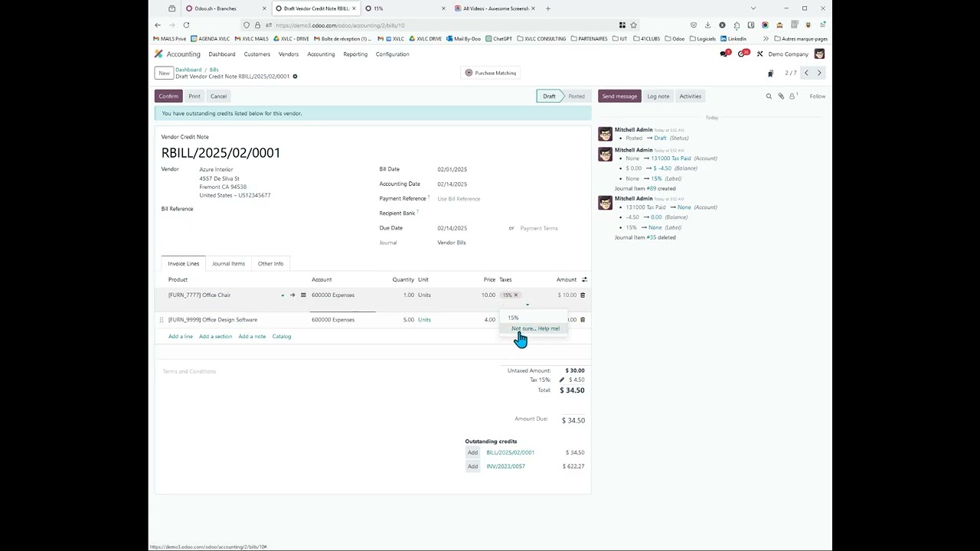Select the Invoice Lines tab

pos(184,263)
